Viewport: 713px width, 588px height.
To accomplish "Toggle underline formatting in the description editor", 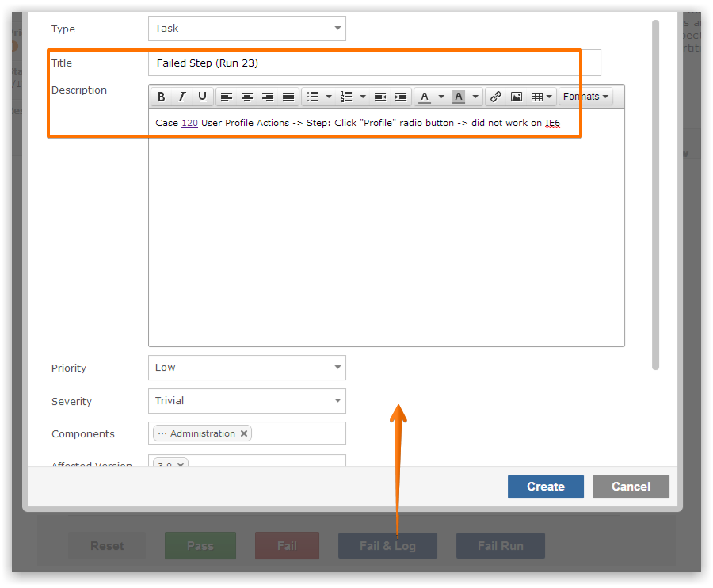I will click(202, 97).
